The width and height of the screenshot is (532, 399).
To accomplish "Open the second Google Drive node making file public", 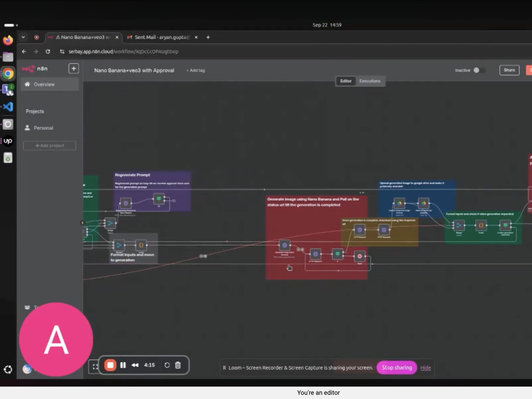I will [x=423, y=203].
